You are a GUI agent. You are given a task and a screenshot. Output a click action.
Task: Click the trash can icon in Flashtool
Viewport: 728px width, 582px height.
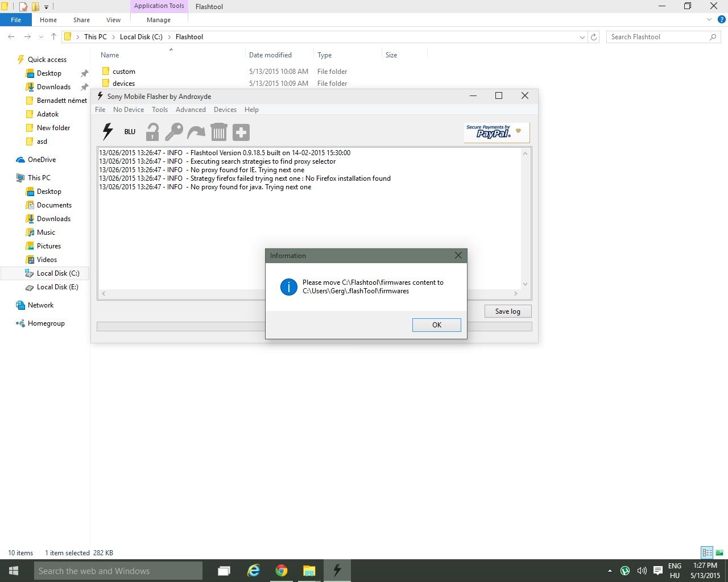tap(218, 132)
